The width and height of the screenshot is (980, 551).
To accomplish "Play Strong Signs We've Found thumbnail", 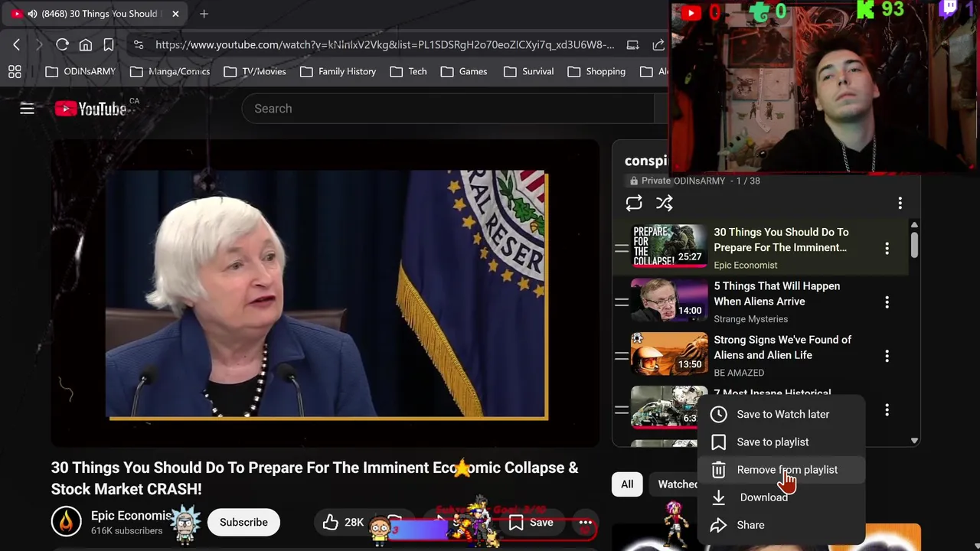I will coord(669,353).
